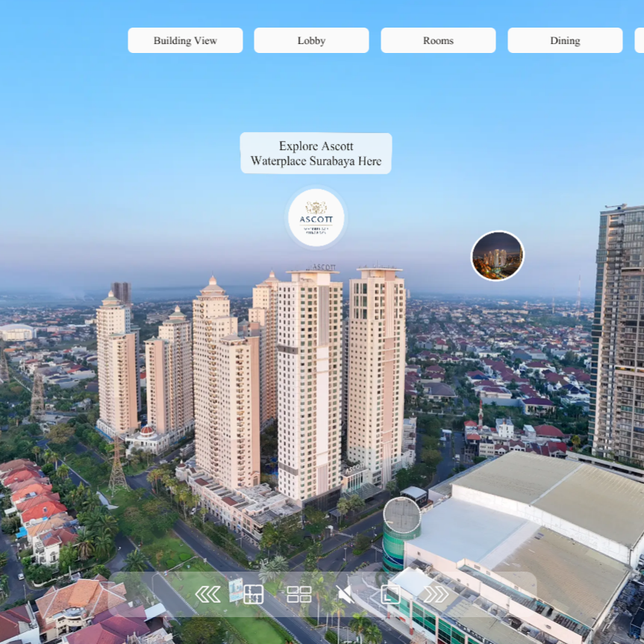Click the circular Ascott logo hotspot
The height and width of the screenshot is (644, 644).
coord(315,218)
